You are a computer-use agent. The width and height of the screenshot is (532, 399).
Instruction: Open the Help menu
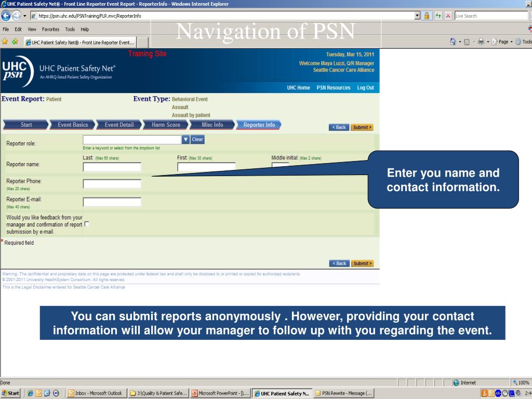pyautogui.click(x=85, y=29)
